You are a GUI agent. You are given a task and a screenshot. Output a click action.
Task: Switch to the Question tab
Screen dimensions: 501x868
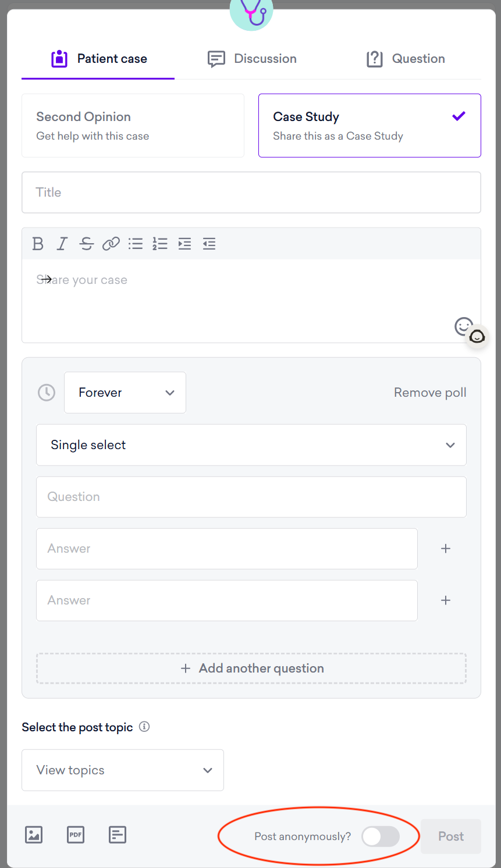click(x=406, y=59)
